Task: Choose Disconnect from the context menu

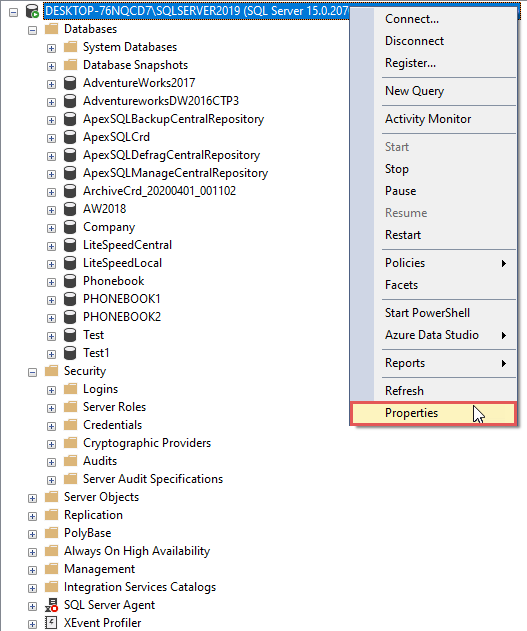Action: click(x=433, y=41)
